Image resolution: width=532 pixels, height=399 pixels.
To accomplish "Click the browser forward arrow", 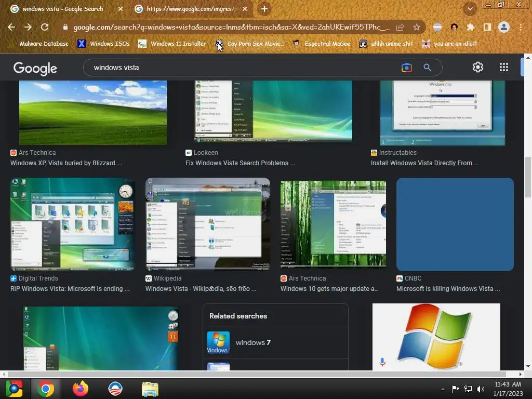I will pyautogui.click(x=28, y=27).
